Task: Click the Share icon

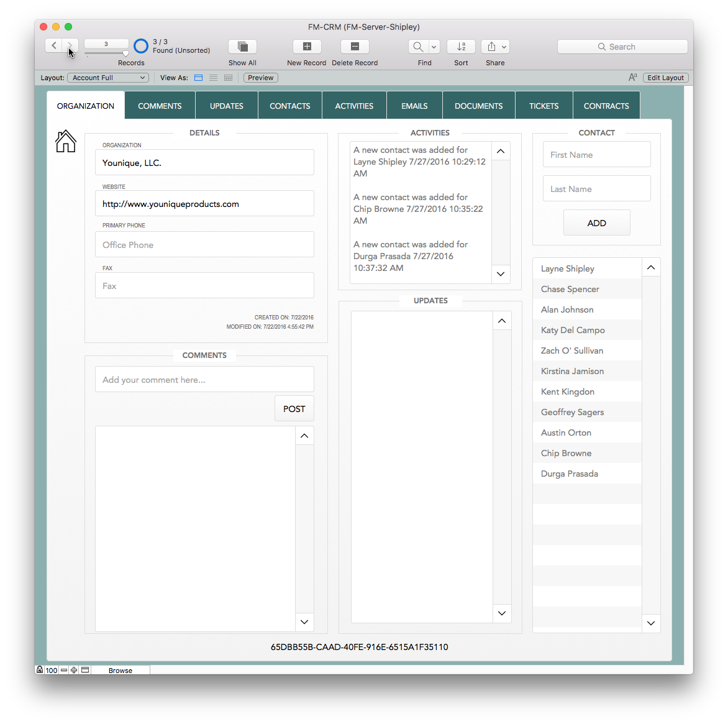Action: click(x=491, y=47)
